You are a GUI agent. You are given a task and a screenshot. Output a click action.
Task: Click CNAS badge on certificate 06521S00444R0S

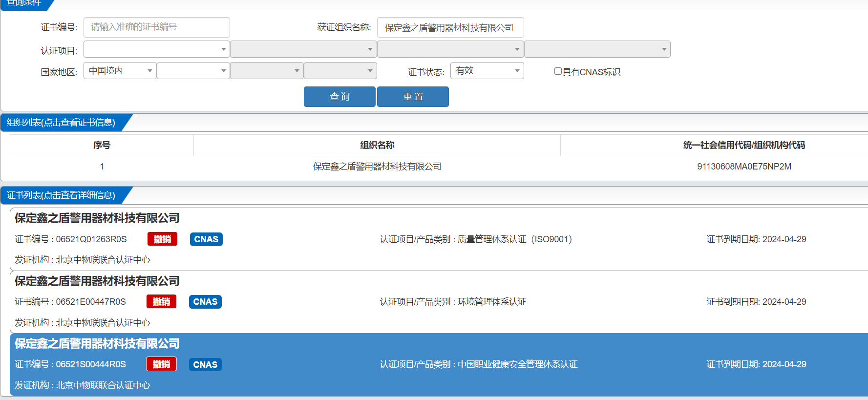(x=205, y=365)
